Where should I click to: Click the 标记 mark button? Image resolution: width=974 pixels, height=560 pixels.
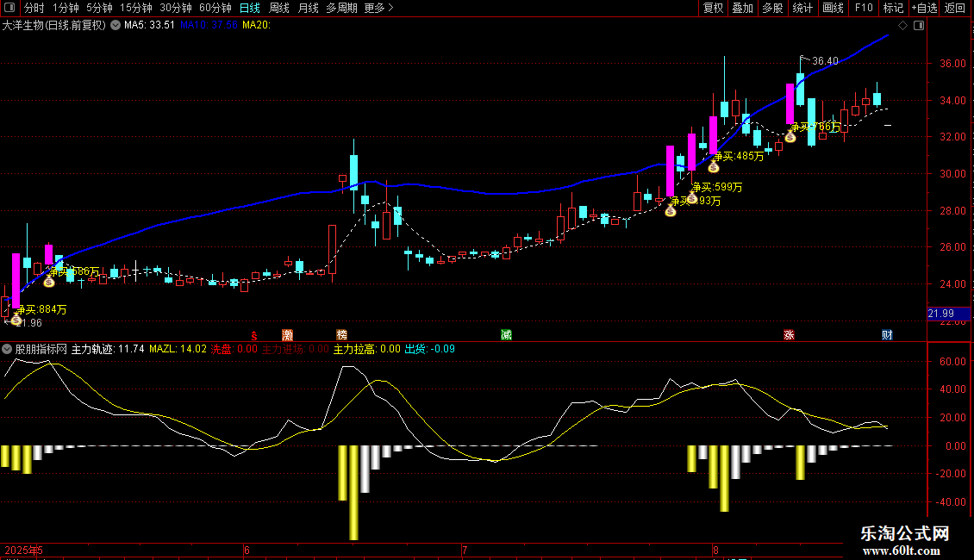click(893, 8)
